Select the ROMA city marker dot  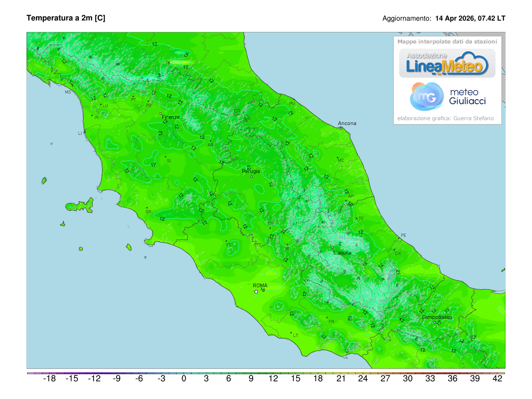click(256, 292)
